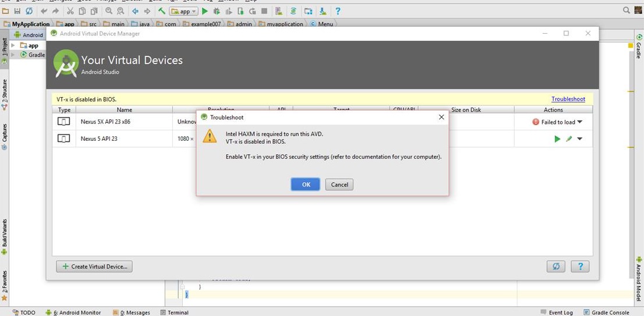Click the Paste clipboard icon

tap(94, 11)
